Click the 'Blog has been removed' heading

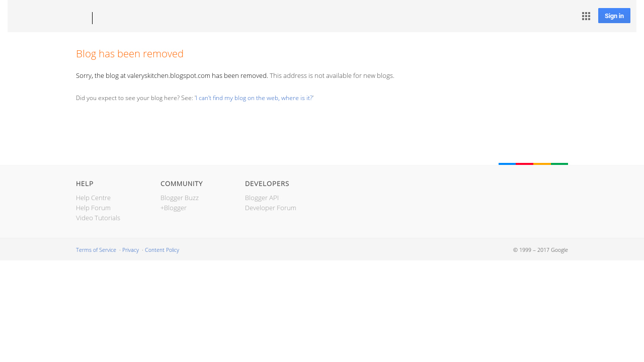click(130, 54)
